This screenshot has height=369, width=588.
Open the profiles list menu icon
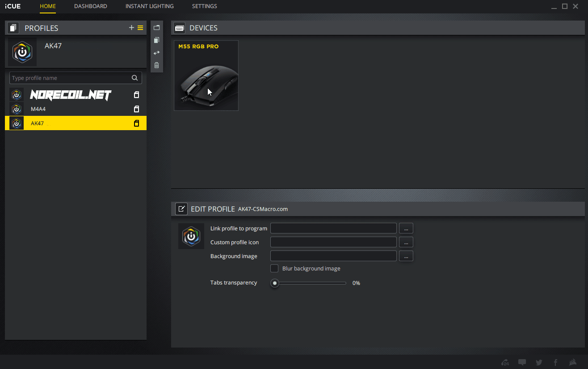tap(140, 28)
